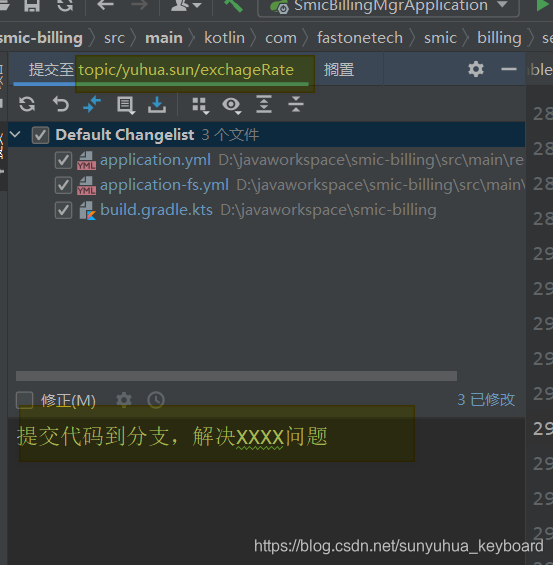Enable the 修正(M) amend checkbox
This screenshot has height=565, width=553.
(x=24, y=400)
